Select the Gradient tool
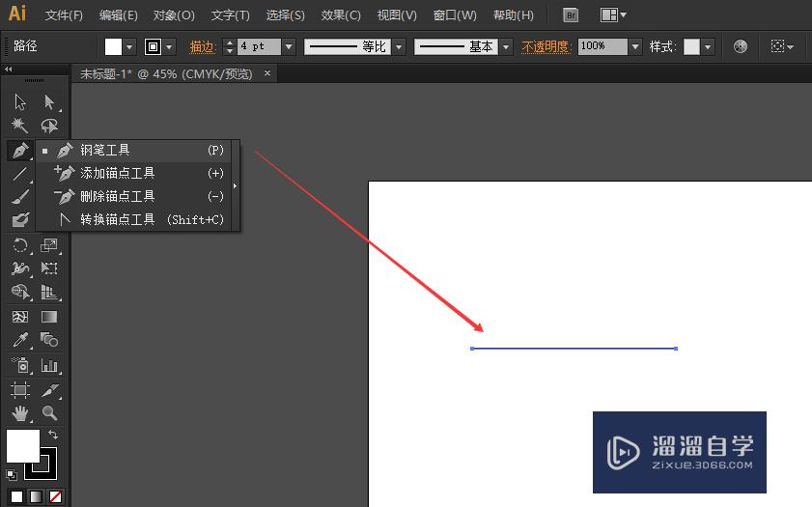 click(49, 317)
